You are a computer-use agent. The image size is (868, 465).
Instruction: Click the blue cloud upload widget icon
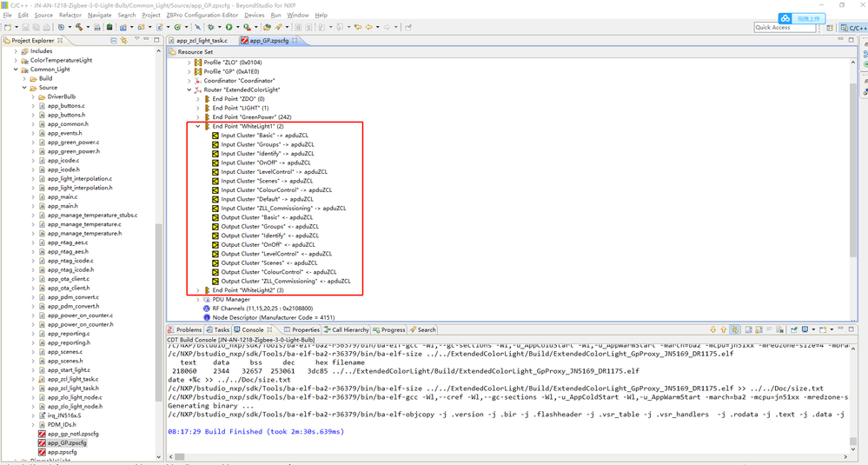point(785,18)
